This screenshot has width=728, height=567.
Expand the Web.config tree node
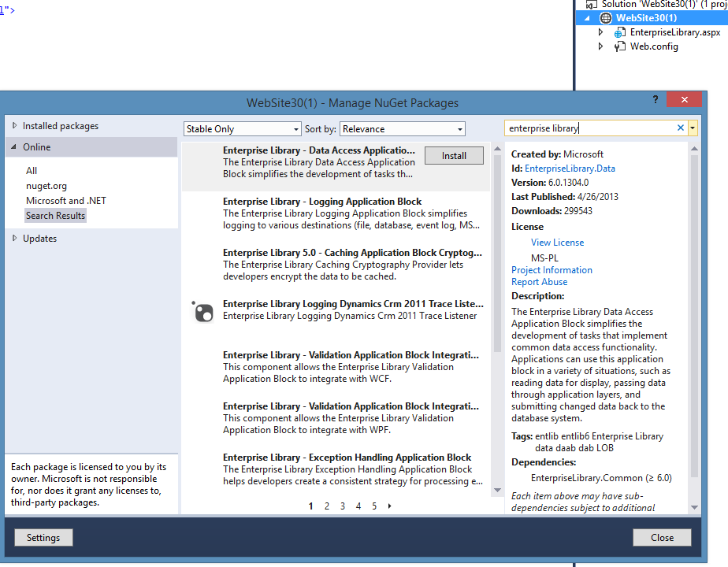click(601, 46)
